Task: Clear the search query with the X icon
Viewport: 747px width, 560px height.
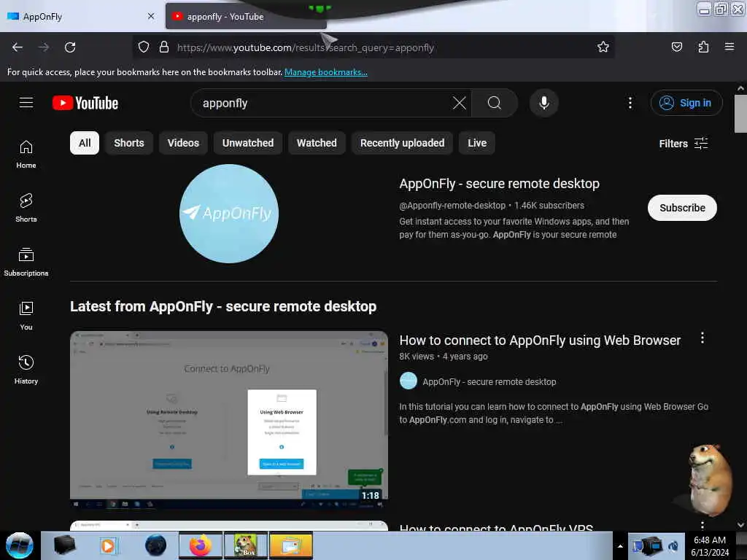Action: click(460, 103)
